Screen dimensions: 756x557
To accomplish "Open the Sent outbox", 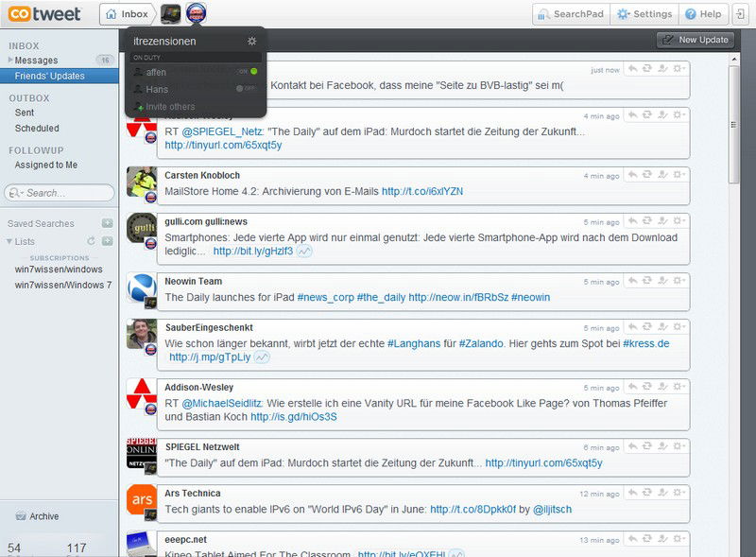I will click(25, 113).
